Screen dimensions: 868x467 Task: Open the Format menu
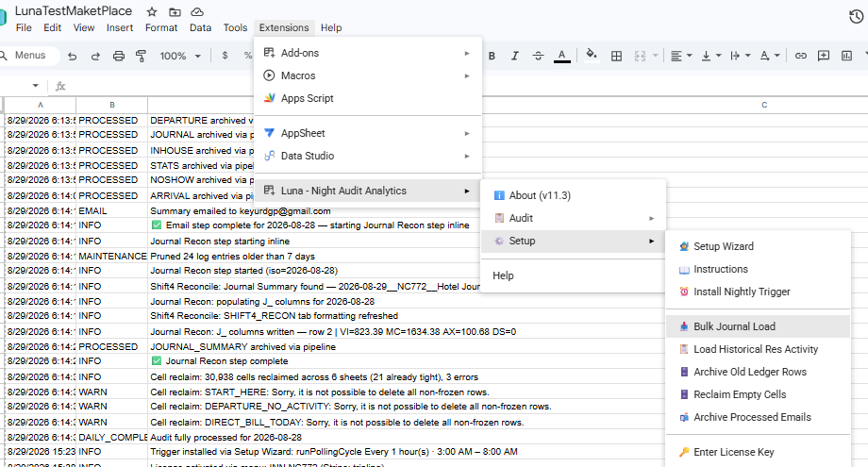[161, 27]
